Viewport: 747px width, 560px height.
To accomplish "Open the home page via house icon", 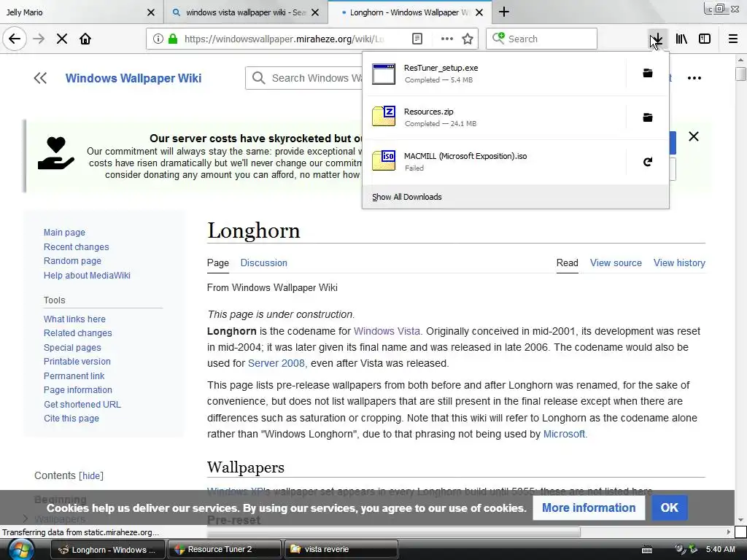I will pos(85,39).
